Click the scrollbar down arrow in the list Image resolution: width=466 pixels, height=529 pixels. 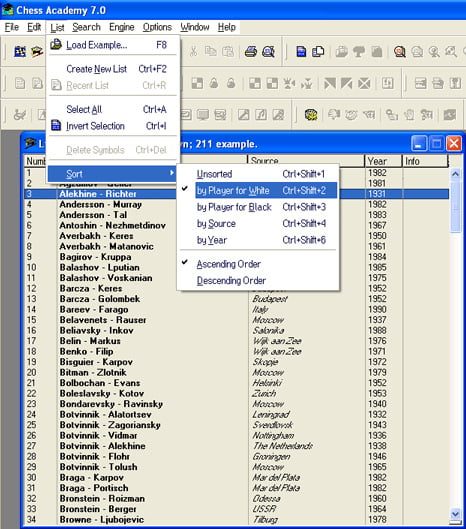(455, 514)
